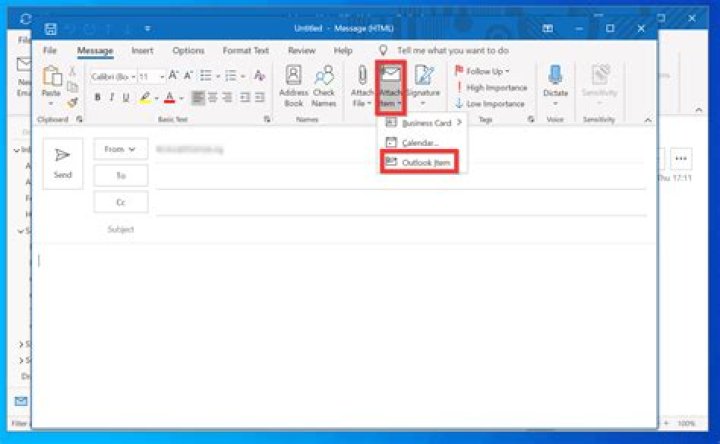This screenshot has height=444, width=720.
Task: Click the Send button
Action: (62, 163)
